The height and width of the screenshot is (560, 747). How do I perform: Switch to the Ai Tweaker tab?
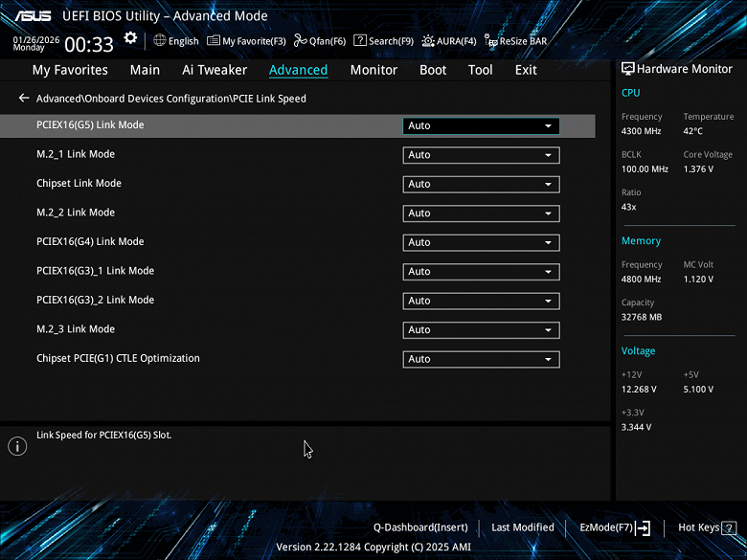pos(215,70)
